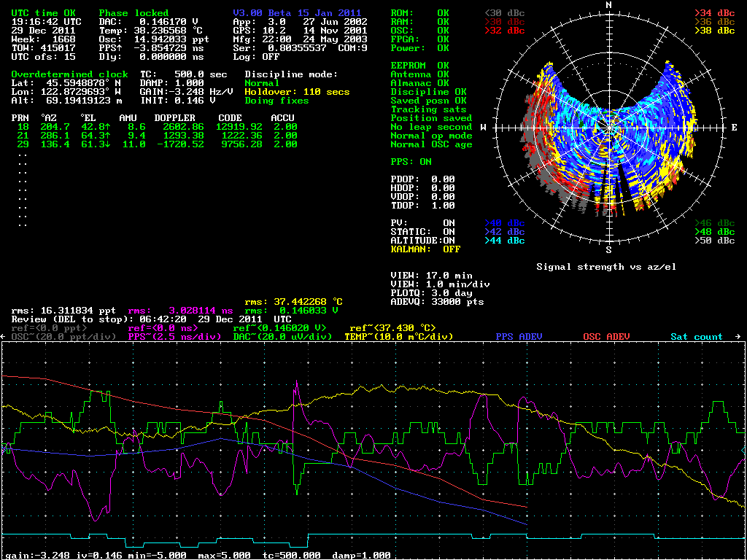Click the S compass label below the polar plot
Screen dimensions: 747x560
[608, 249]
